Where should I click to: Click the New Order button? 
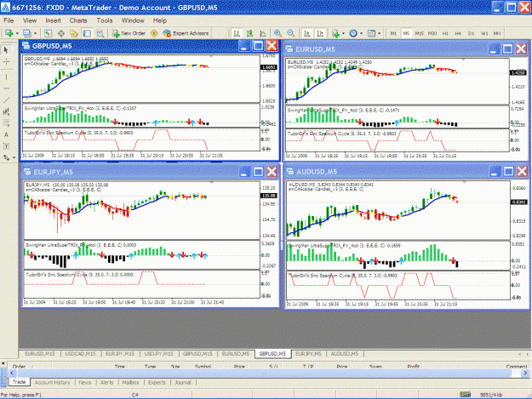tap(129, 33)
